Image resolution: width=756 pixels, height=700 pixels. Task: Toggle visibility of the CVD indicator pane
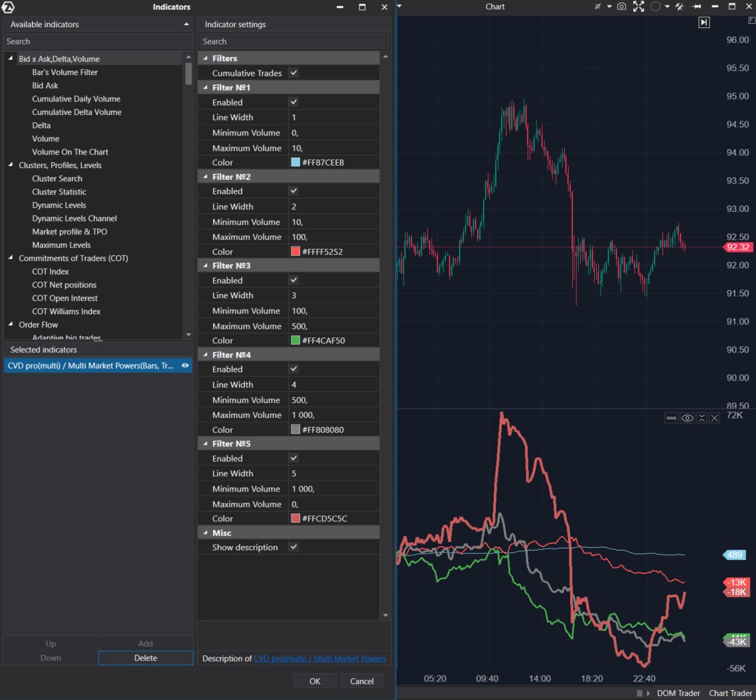click(687, 418)
